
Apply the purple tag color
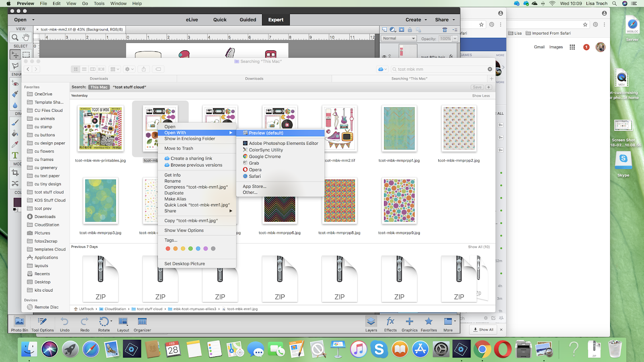[206, 249]
